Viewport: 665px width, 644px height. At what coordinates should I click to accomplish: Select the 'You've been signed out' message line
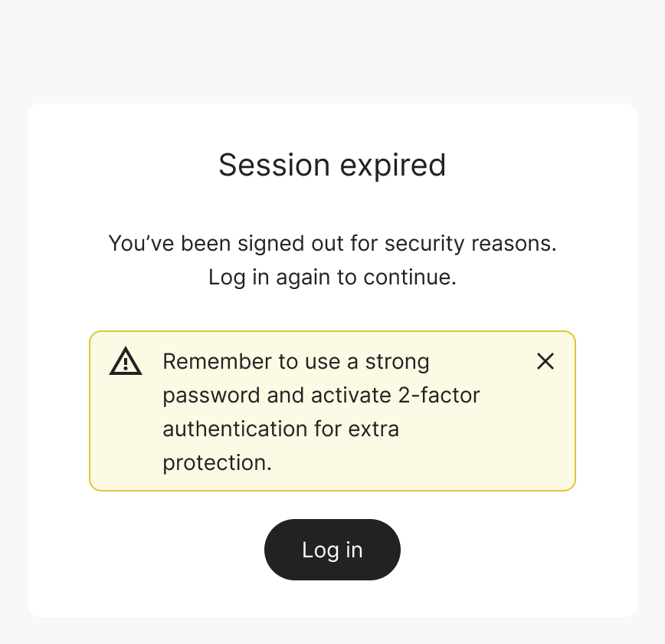[x=332, y=244]
